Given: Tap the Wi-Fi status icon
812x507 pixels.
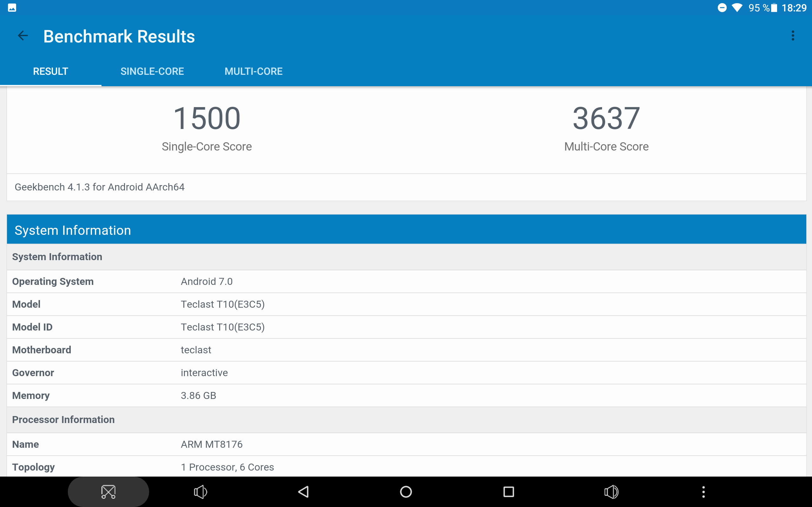Looking at the screenshot, I should pyautogui.click(x=737, y=8).
